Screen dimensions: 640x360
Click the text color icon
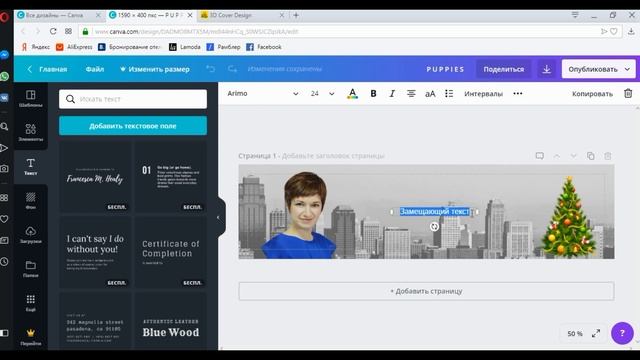pos(352,94)
